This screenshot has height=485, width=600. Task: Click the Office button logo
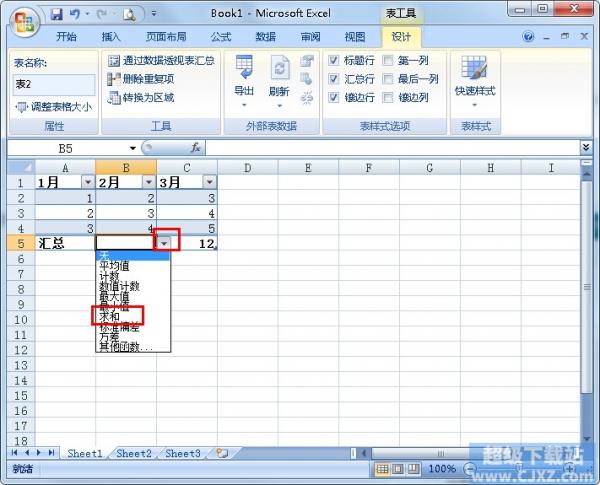(24, 18)
